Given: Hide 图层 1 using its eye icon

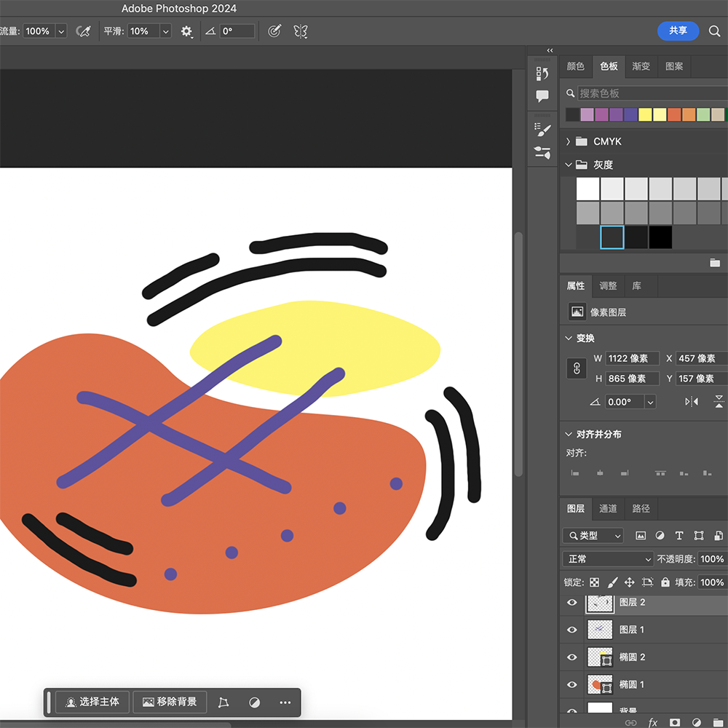Looking at the screenshot, I should [572, 630].
